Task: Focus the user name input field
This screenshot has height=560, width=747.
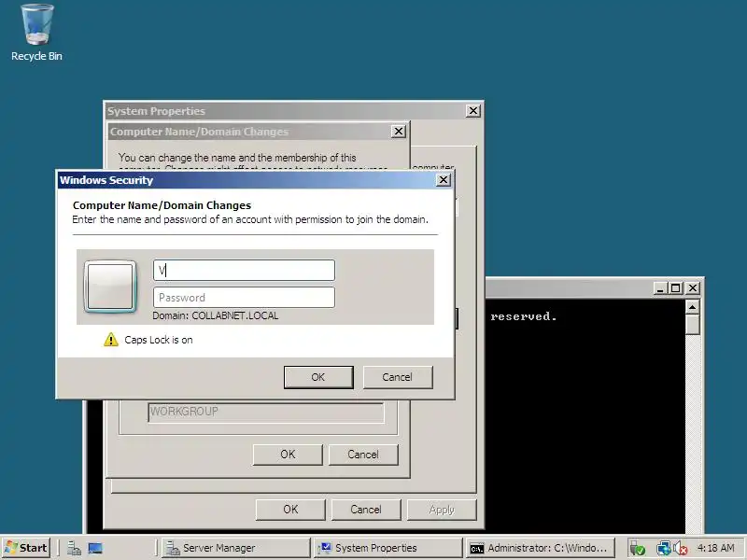Action: click(x=244, y=270)
